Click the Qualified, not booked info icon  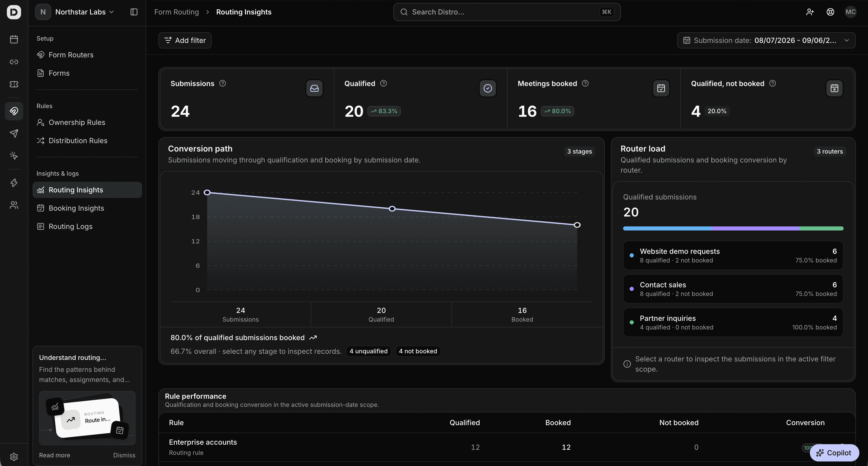click(773, 83)
